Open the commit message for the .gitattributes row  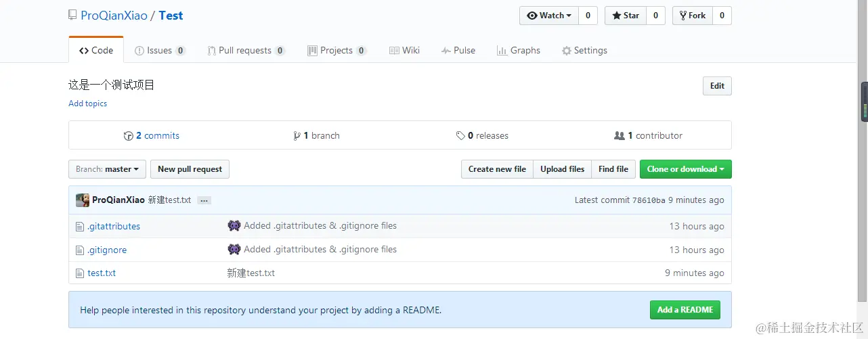click(320, 226)
